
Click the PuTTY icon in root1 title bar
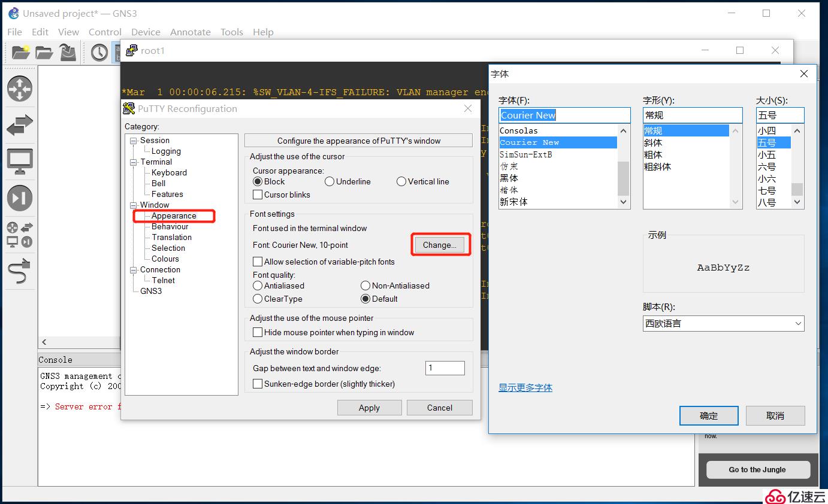(131, 50)
